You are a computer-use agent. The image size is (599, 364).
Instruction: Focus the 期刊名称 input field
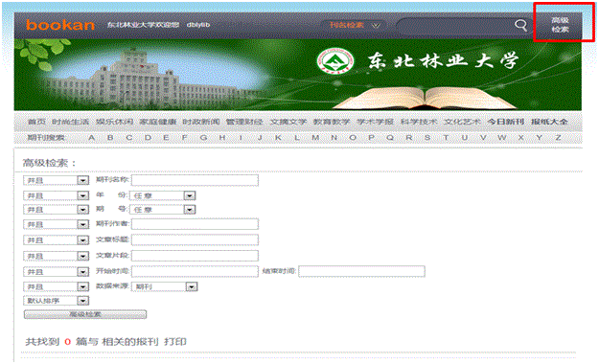click(x=195, y=180)
